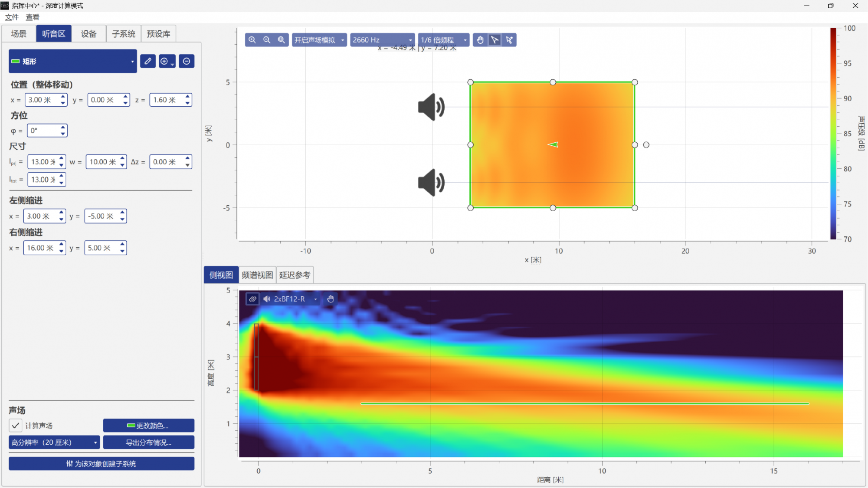Open the 2xBF12-R speaker dropdown
The width and height of the screenshot is (868, 488).
291,299
